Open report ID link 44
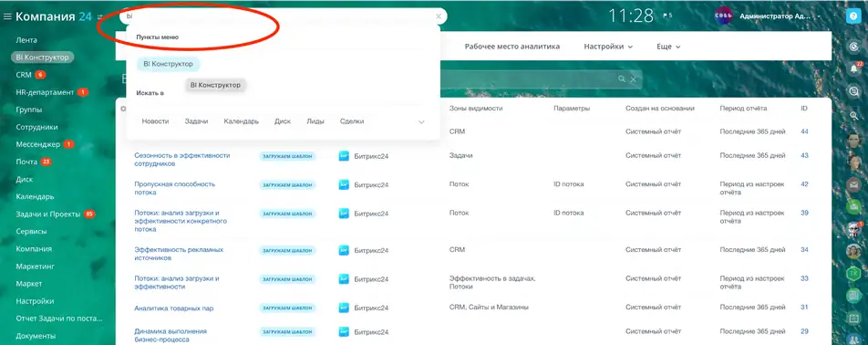The height and width of the screenshot is (345, 868). click(x=804, y=131)
